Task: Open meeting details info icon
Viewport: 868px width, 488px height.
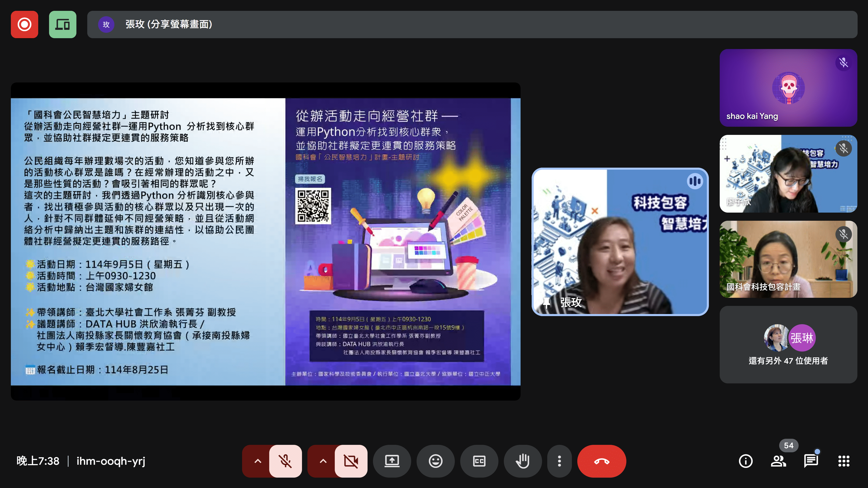Action: (745, 461)
